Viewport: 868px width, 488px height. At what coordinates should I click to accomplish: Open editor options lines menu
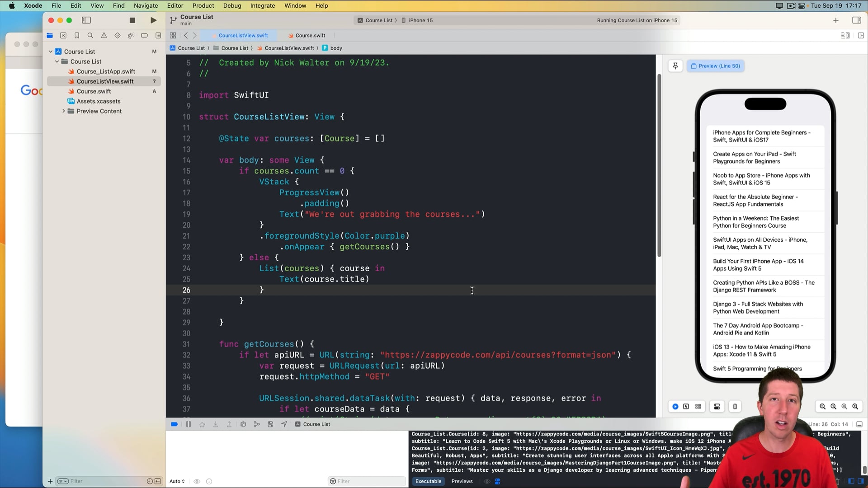click(x=845, y=35)
